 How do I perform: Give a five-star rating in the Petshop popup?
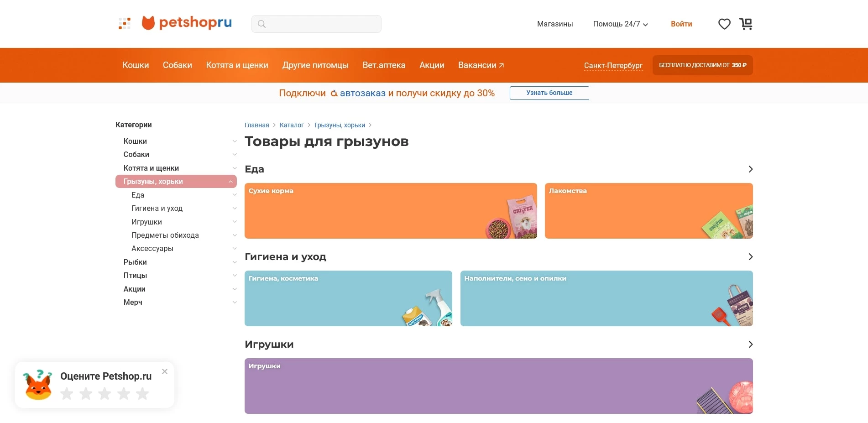[x=142, y=393]
